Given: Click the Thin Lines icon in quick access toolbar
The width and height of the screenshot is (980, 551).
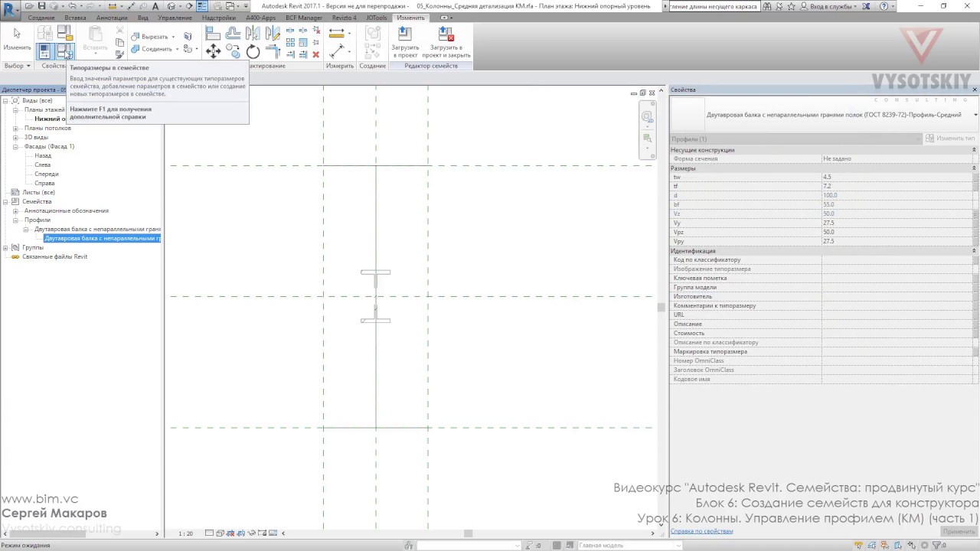Looking at the screenshot, I should point(202,6).
